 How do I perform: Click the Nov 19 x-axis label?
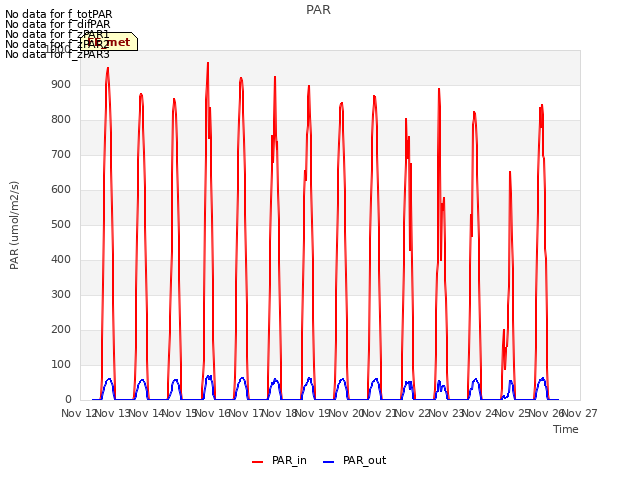[313, 413]
